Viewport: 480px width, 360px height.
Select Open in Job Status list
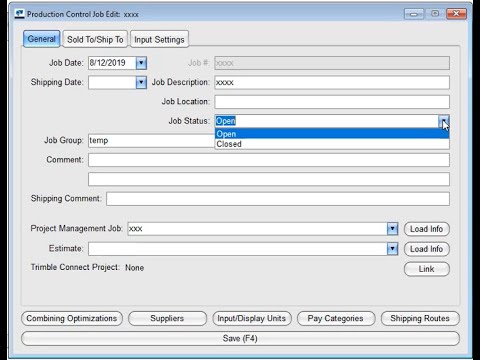tap(332, 134)
